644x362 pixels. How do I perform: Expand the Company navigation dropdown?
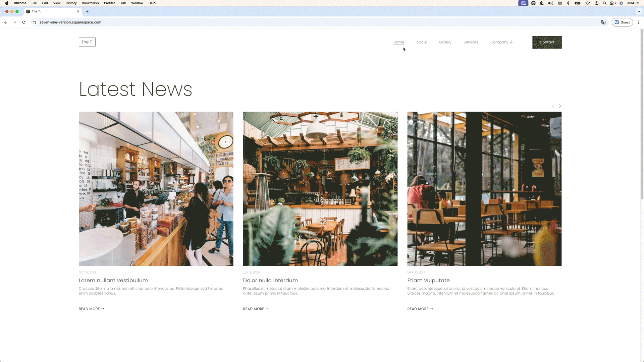[501, 42]
